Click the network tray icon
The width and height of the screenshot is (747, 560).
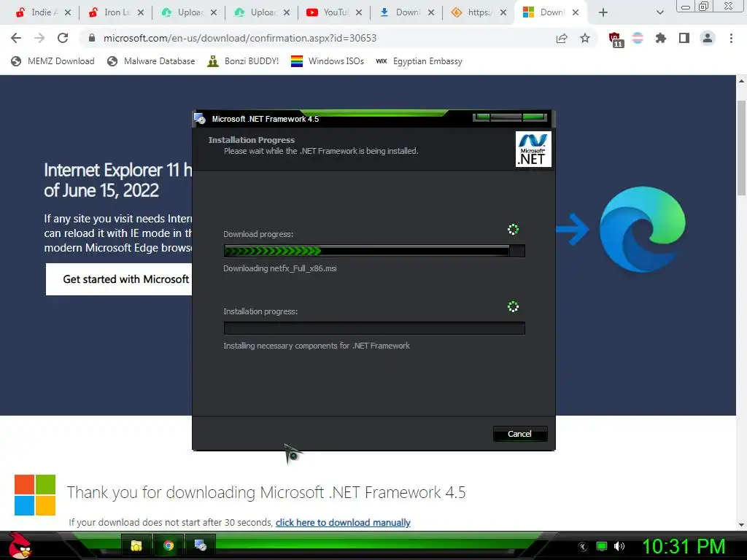602,546
